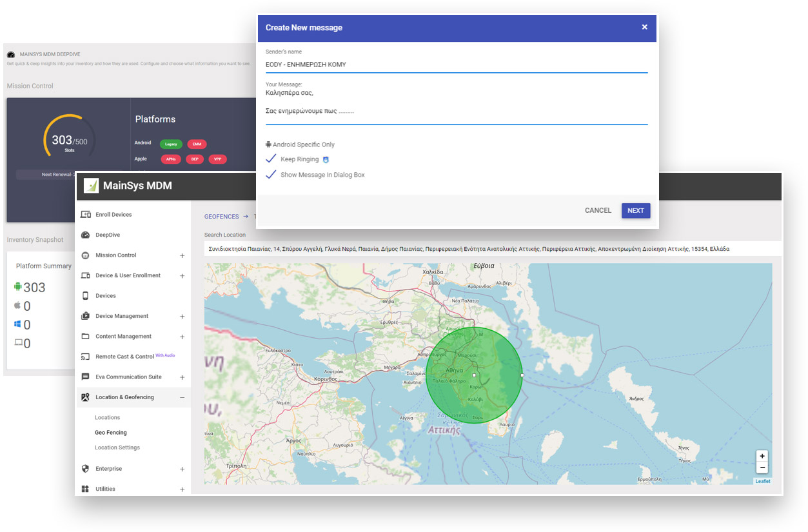Click the CANCEL button

coord(598,210)
